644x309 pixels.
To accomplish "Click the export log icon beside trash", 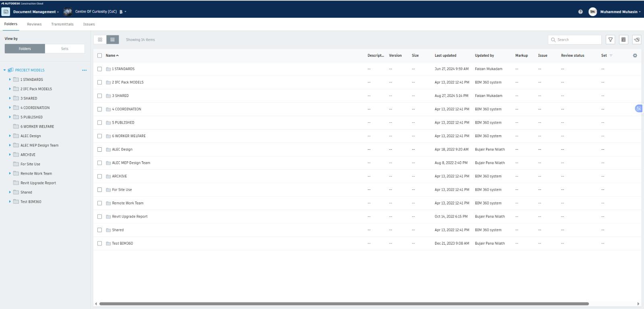I will click(636, 39).
